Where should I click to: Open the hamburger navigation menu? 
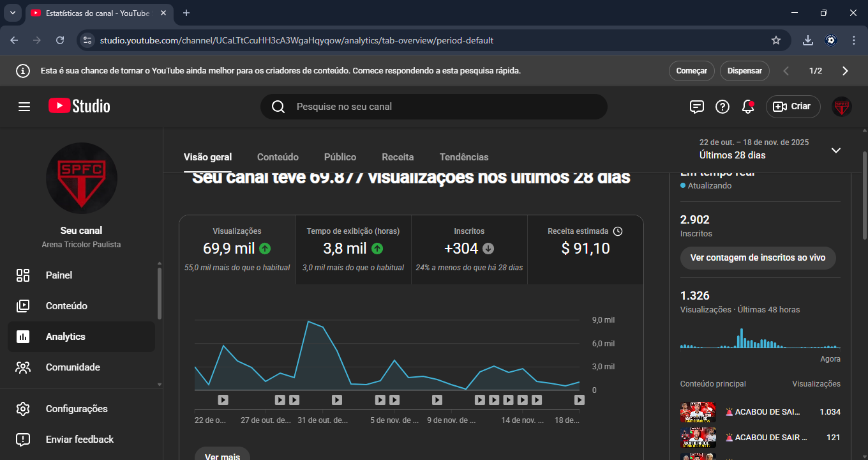tap(24, 107)
